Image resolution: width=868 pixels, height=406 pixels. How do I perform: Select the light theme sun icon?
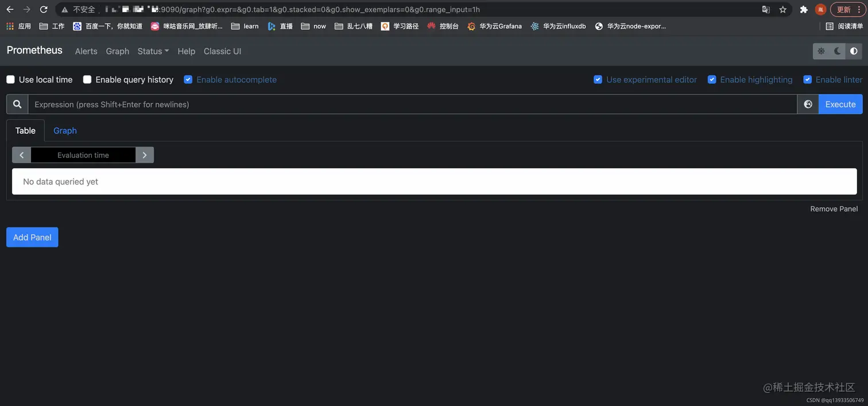[x=821, y=51]
